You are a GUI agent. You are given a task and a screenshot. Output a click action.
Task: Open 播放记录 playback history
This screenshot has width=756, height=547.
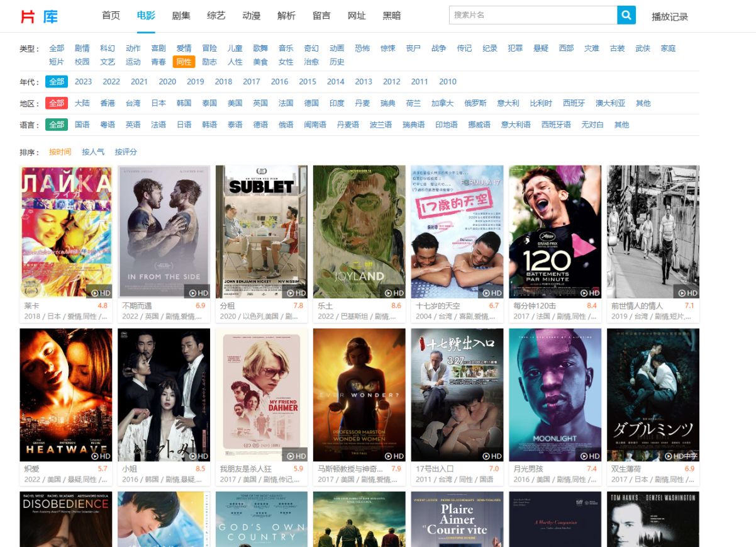(x=670, y=16)
